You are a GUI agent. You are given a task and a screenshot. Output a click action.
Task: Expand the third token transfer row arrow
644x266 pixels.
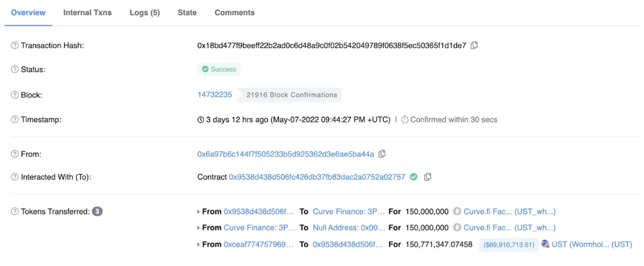click(198, 244)
